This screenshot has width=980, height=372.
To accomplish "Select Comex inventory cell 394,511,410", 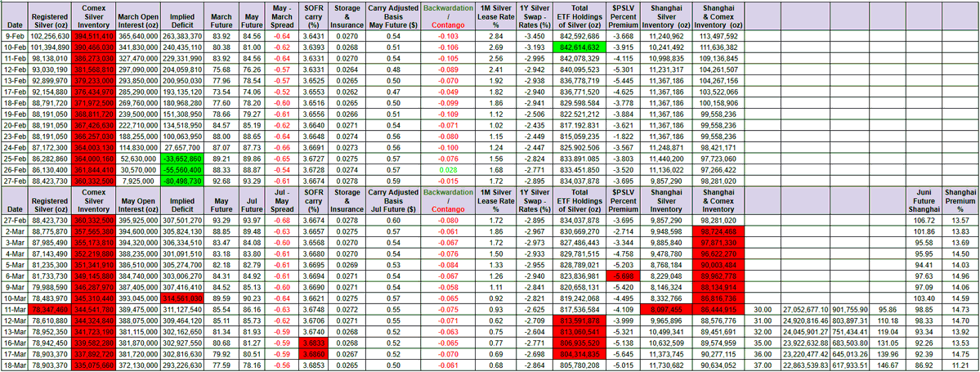I will [92, 36].
